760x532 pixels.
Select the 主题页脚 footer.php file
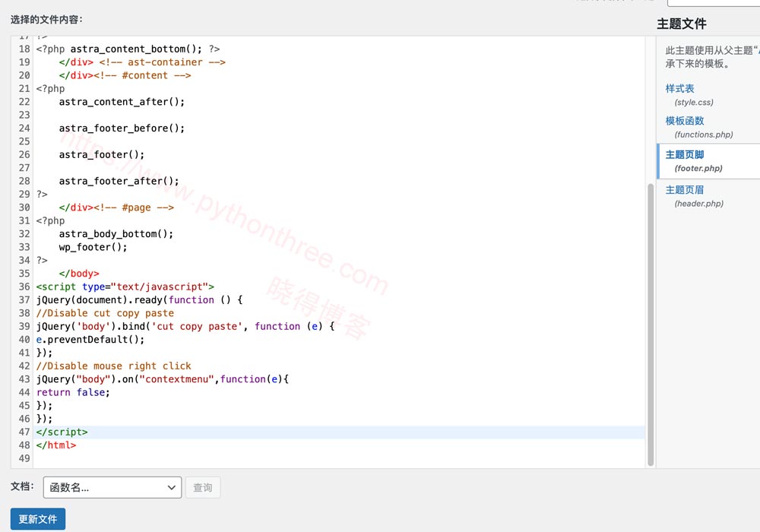point(685,154)
